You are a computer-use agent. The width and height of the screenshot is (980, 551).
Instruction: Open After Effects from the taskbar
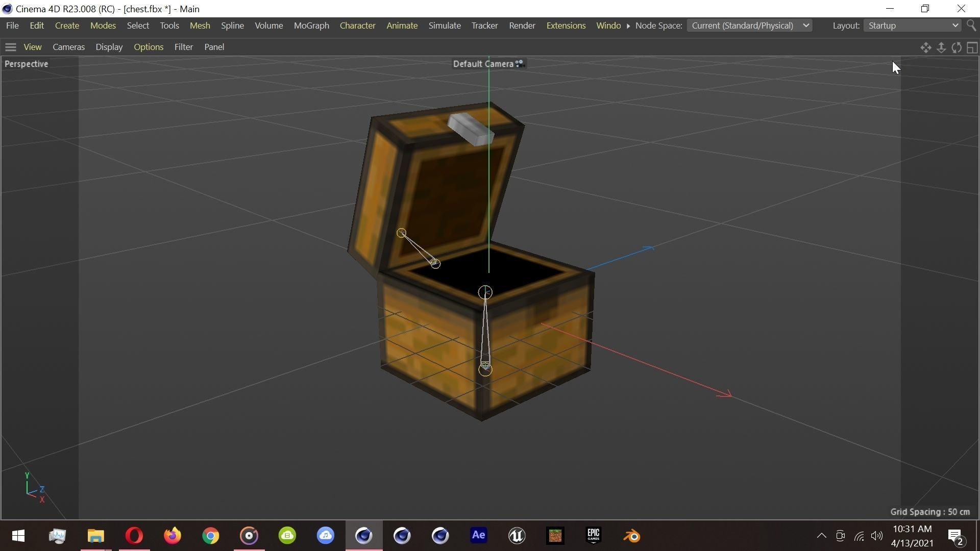[x=478, y=536]
